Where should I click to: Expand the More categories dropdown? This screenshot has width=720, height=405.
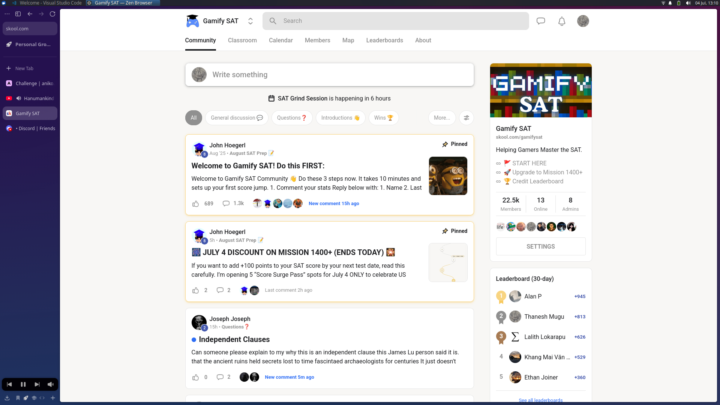(x=441, y=118)
